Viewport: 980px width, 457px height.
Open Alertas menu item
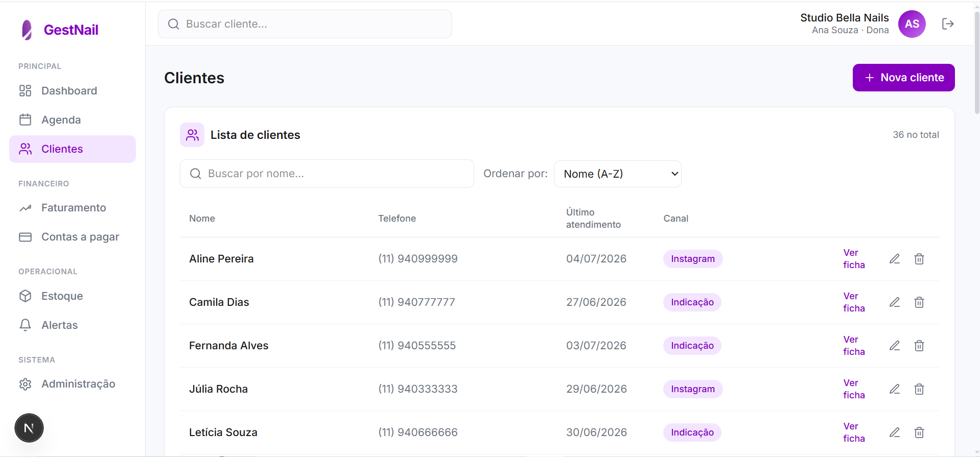pos(73,325)
